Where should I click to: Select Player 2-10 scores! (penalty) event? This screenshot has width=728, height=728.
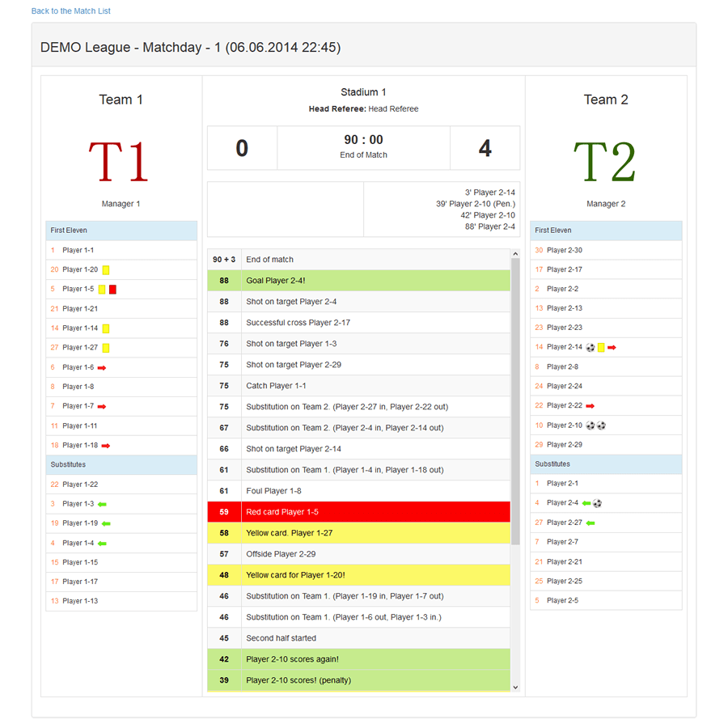(359, 679)
